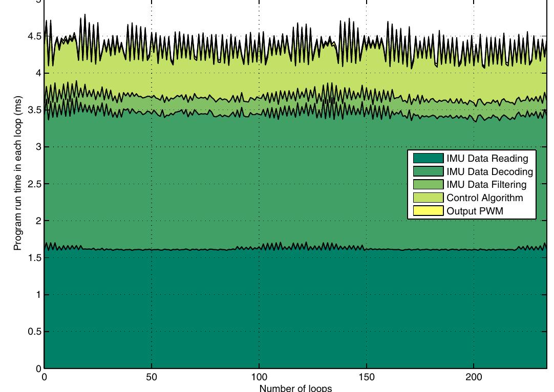Click the 'Number of loops' x-axis title
The image size is (554, 392).
point(295,387)
